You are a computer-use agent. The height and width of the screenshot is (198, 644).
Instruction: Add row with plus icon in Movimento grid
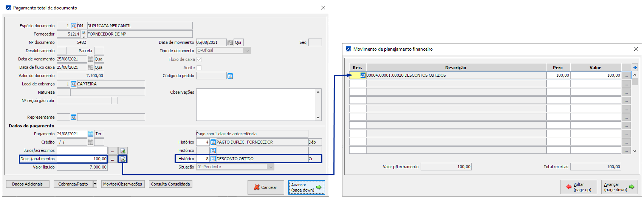[x=635, y=67]
